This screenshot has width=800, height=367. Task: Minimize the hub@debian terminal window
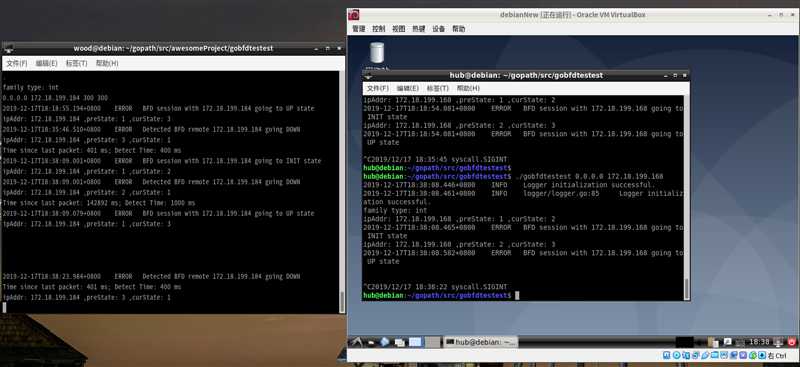(665, 75)
